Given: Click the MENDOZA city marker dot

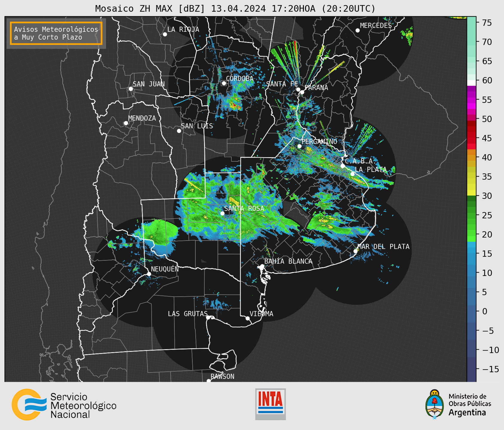Looking at the screenshot, I should pyautogui.click(x=126, y=123).
